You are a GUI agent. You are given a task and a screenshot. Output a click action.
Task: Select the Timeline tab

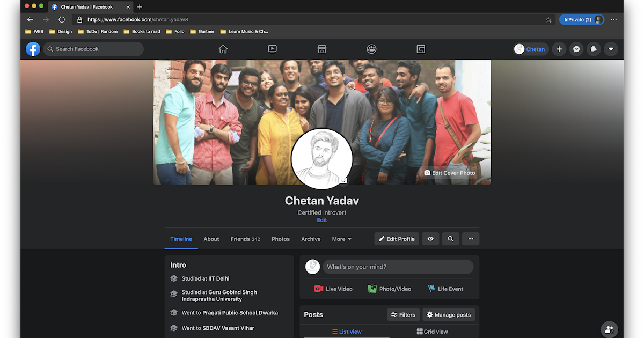(181, 239)
